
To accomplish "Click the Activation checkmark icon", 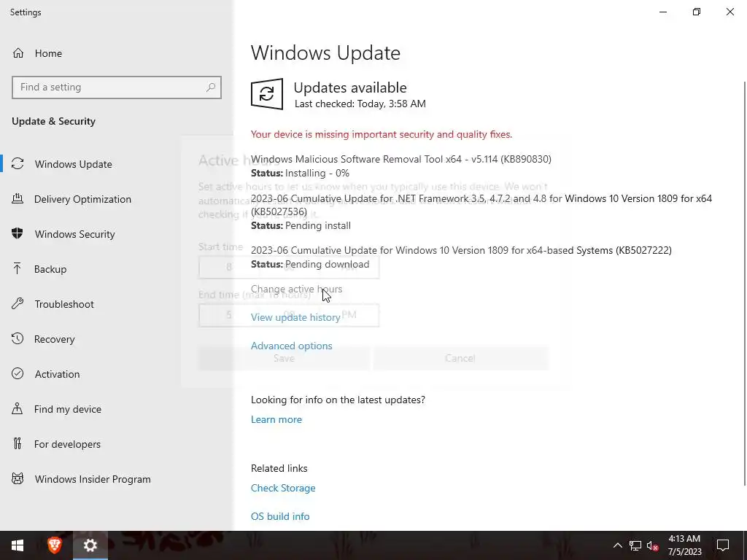I will 18,374.
